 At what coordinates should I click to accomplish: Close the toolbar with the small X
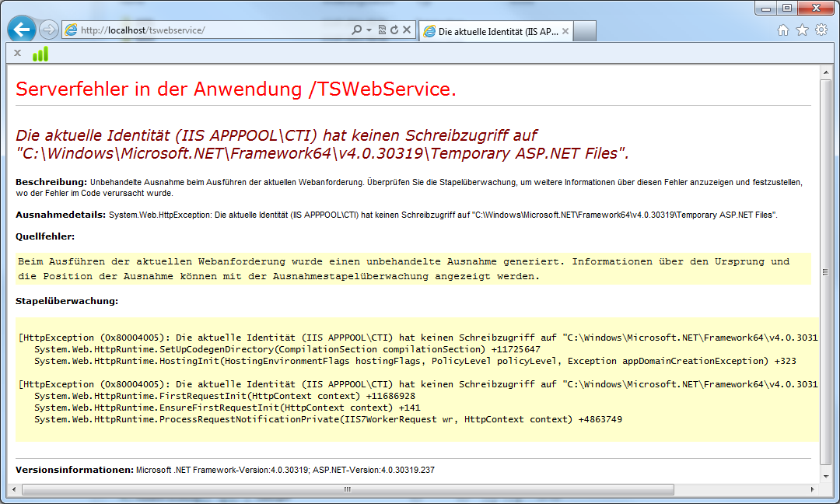pos(17,53)
